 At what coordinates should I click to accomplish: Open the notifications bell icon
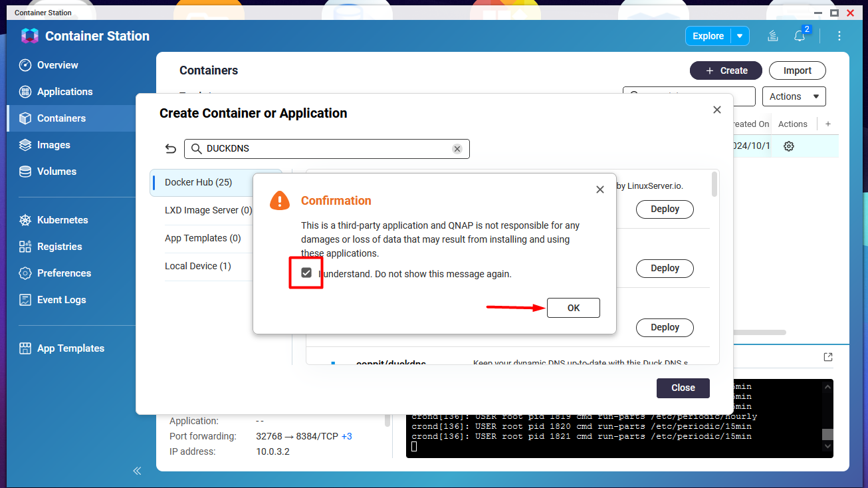pos(800,36)
